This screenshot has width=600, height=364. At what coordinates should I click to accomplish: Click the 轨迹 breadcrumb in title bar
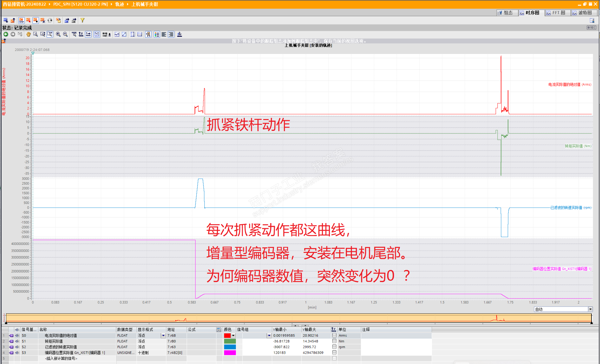click(x=119, y=4)
